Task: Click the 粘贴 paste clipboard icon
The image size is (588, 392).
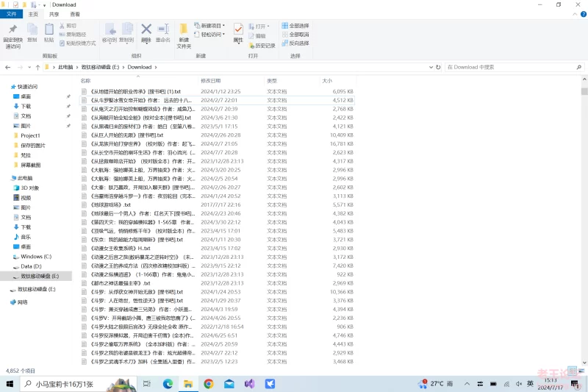Action: [x=49, y=29]
